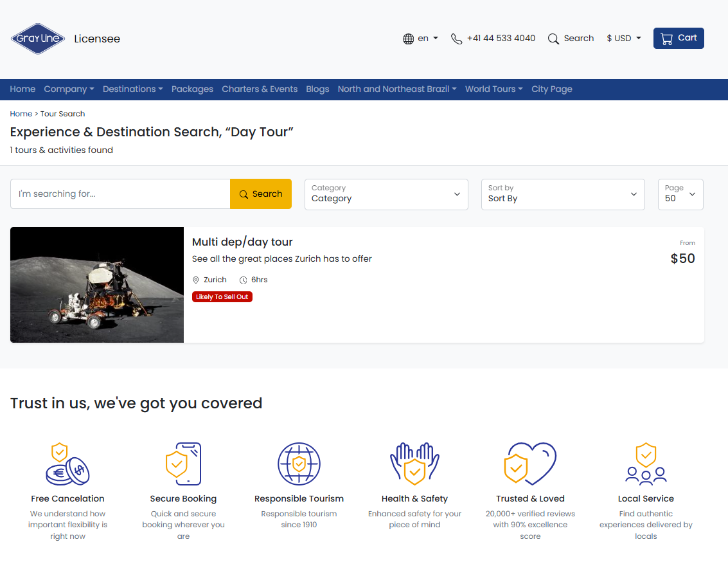Click the Health & Safety hands icon
The image size is (728, 562).
click(x=414, y=464)
